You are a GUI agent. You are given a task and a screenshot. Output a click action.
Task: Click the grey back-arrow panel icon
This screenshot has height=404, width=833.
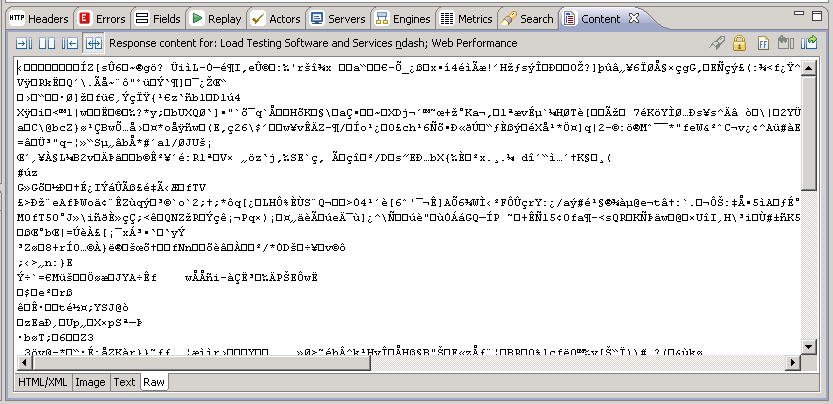[x=786, y=43]
